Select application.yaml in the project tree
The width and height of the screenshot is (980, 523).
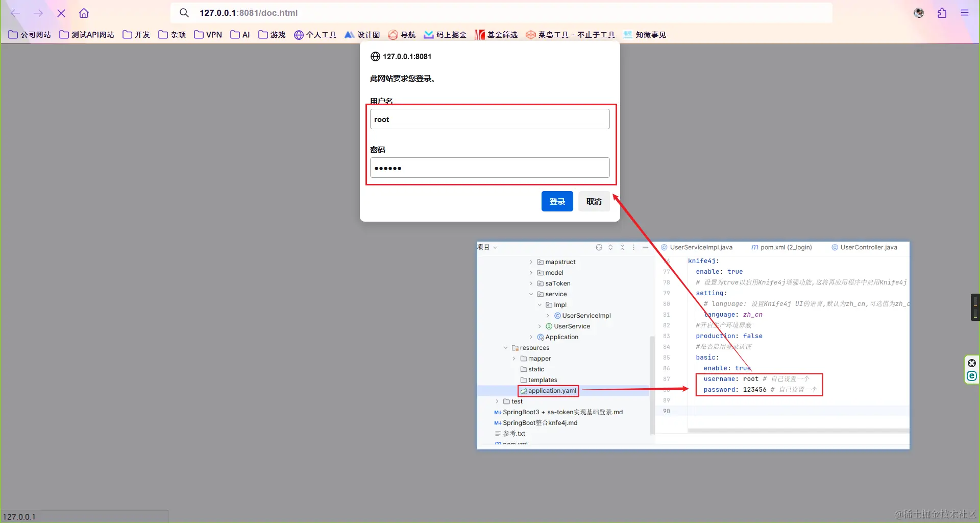(x=548, y=391)
